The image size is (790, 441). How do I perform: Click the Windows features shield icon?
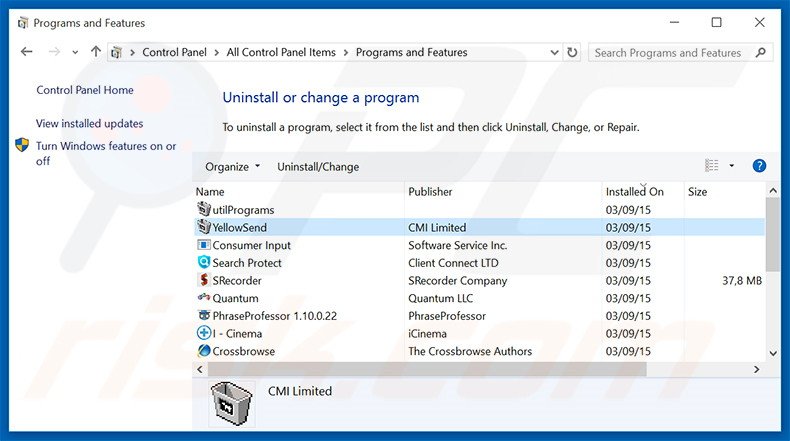click(22, 145)
